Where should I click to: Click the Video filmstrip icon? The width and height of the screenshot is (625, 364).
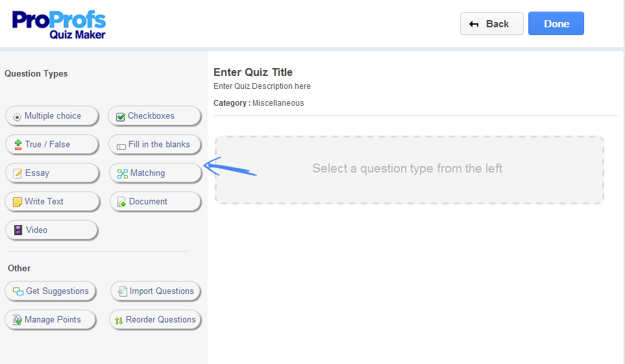coord(18,230)
